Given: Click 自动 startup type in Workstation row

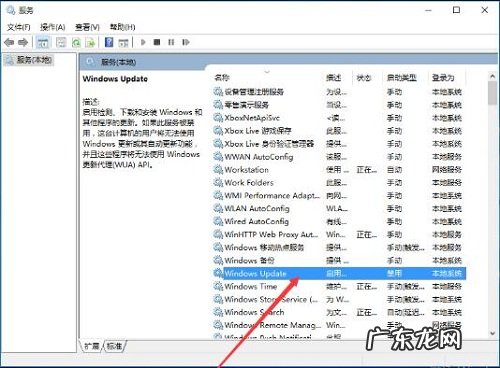Looking at the screenshot, I should pos(394,170).
